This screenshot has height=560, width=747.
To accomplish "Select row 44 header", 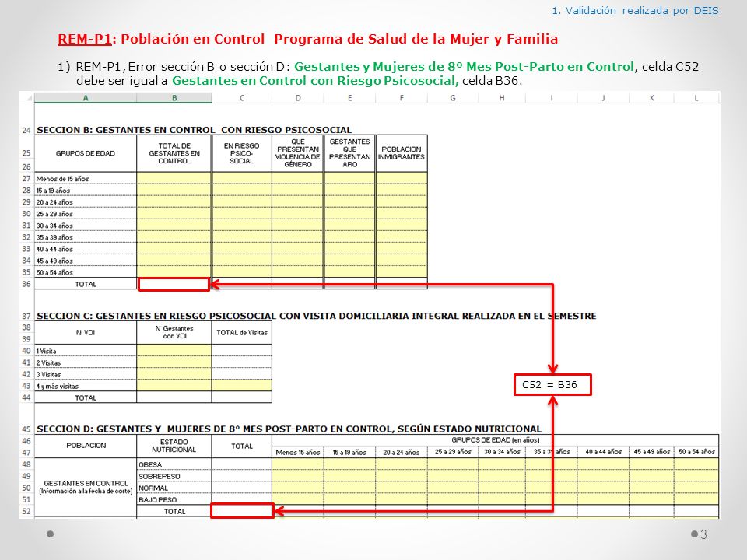I will coord(26,397).
